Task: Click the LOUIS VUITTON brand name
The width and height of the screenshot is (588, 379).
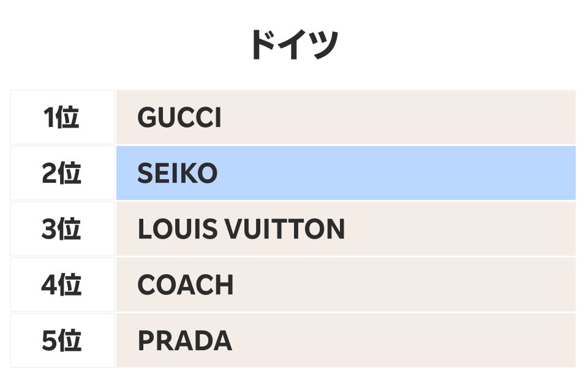Action: click(x=241, y=229)
